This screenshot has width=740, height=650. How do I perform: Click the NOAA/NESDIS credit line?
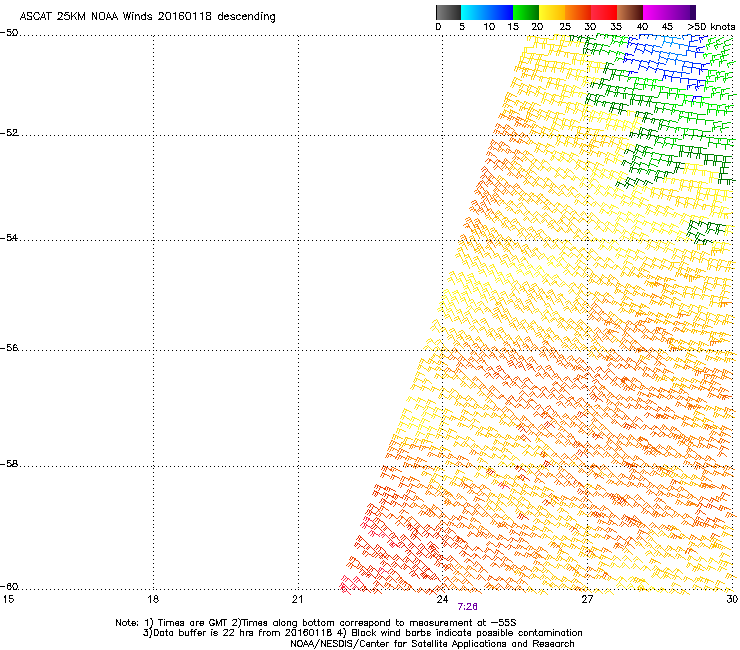pyautogui.click(x=432, y=644)
